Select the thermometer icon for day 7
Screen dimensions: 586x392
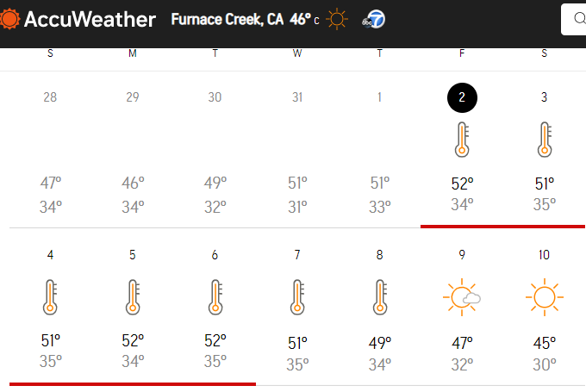tap(297, 297)
